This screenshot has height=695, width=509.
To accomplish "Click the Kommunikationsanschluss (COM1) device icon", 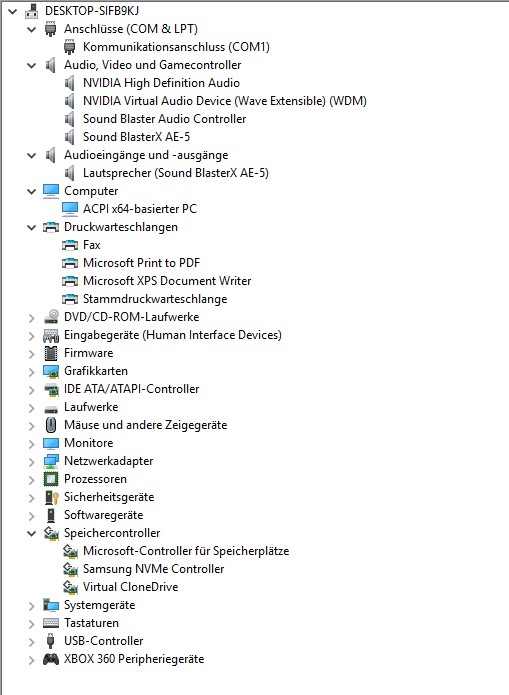I will point(70,47).
